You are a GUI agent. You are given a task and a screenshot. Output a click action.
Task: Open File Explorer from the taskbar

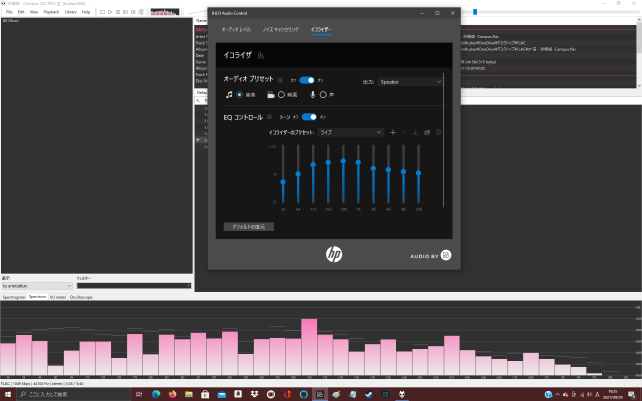coord(189,394)
